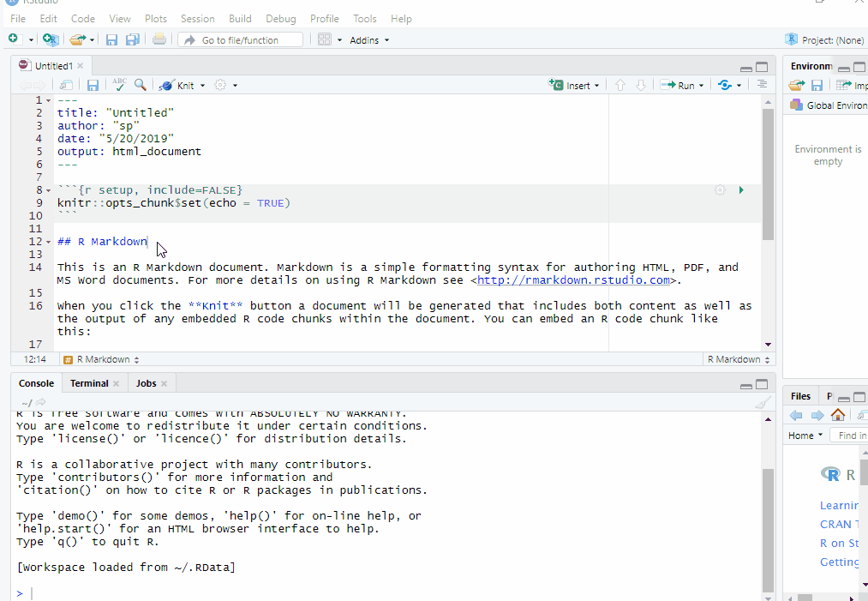The height and width of the screenshot is (601, 868).
Task: Open the Addins dropdown
Action: click(x=369, y=40)
